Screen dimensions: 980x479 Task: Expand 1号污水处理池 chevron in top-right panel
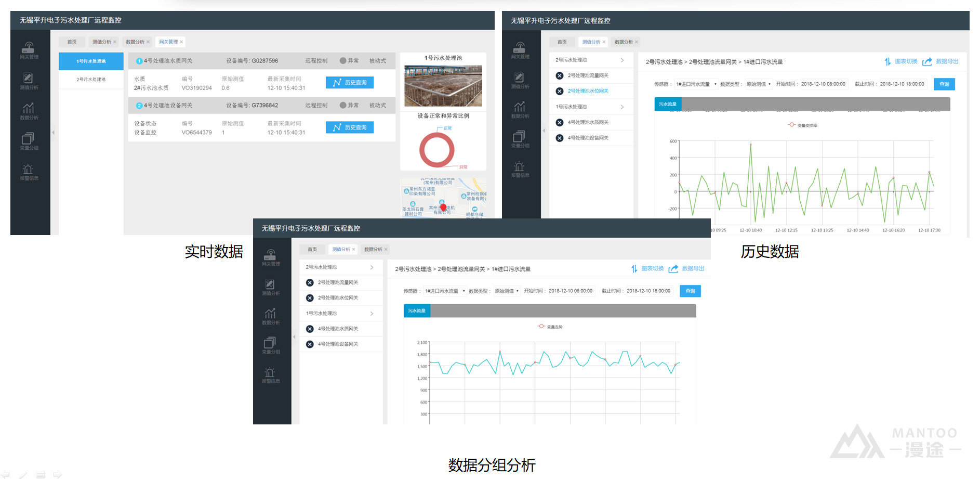coord(622,107)
